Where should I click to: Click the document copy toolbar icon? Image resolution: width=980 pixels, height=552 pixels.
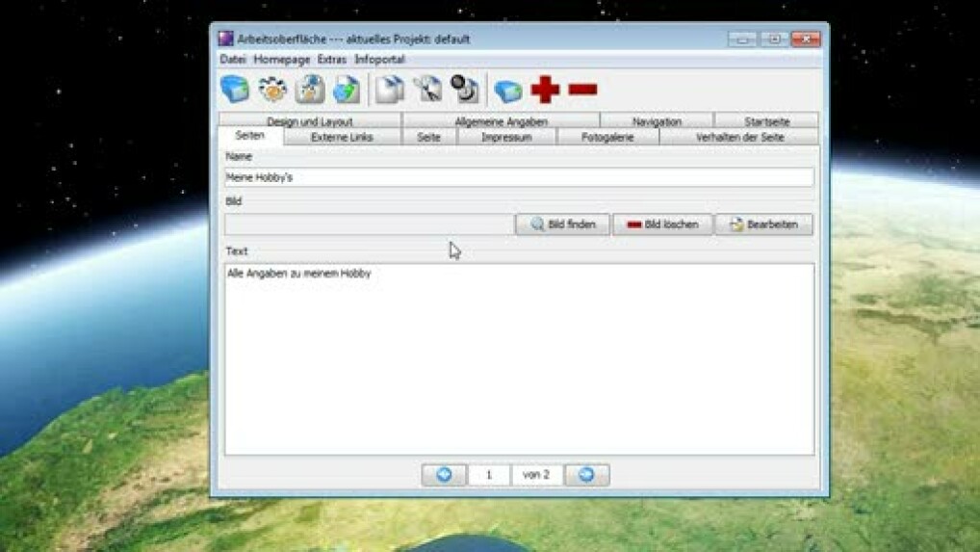pos(390,90)
